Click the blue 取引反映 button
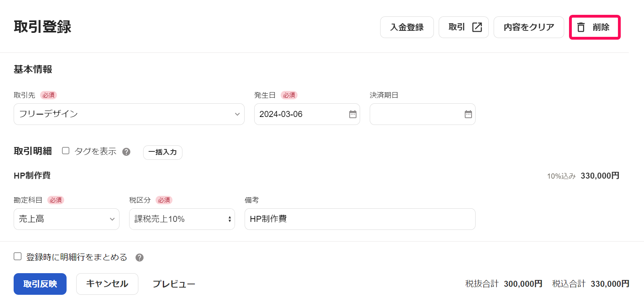Screen dimensions: 644x304 (40, 284)
